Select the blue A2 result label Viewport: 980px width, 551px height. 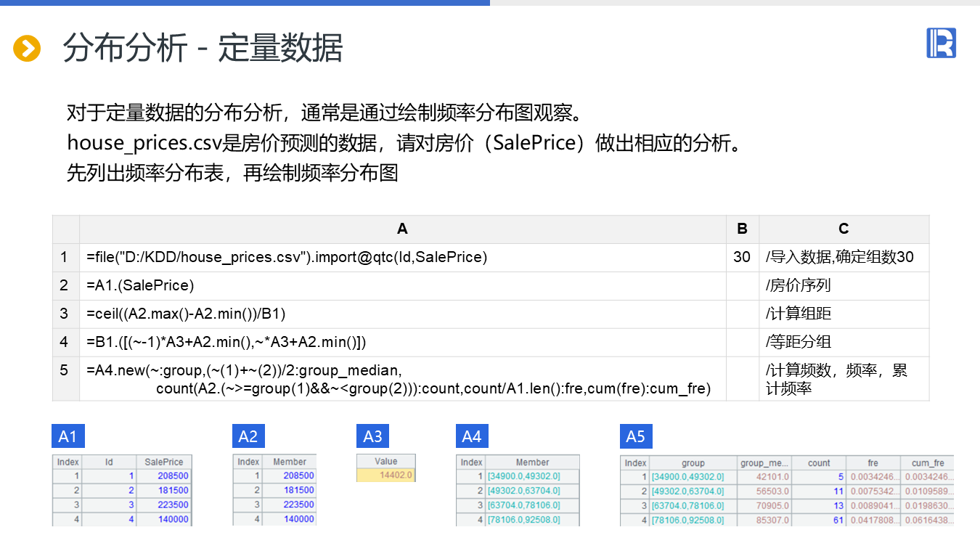[x=248, y=436]
